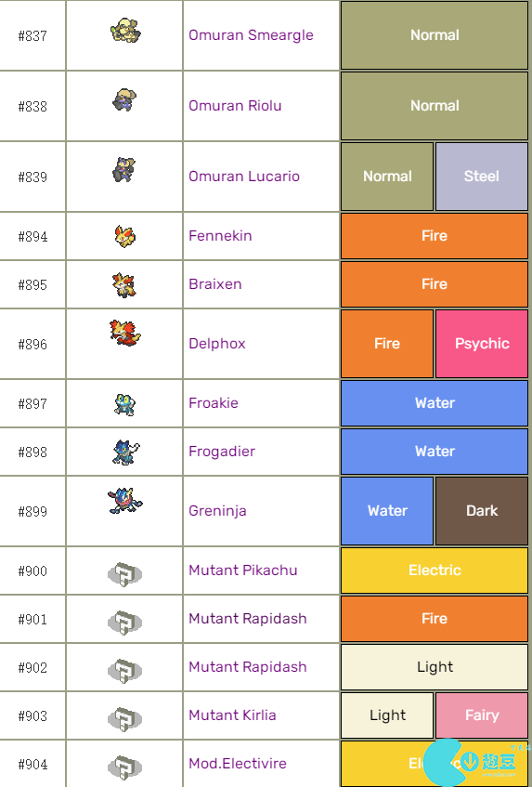The width and height of the screenshot is (532, 787).
Task: Click the Braixen sprite icon
Action: [x=123, y=285]
